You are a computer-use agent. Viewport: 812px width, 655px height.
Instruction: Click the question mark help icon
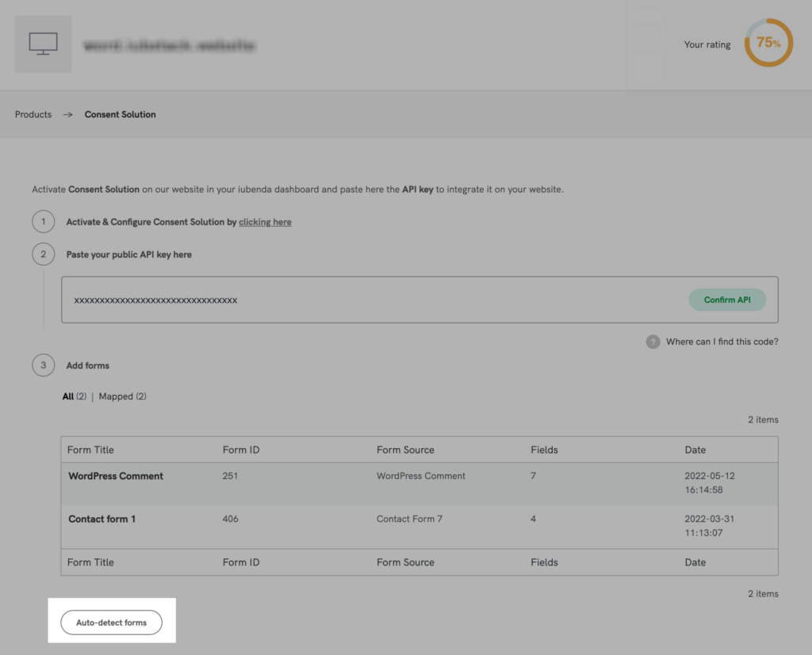[x=653, y=342]
